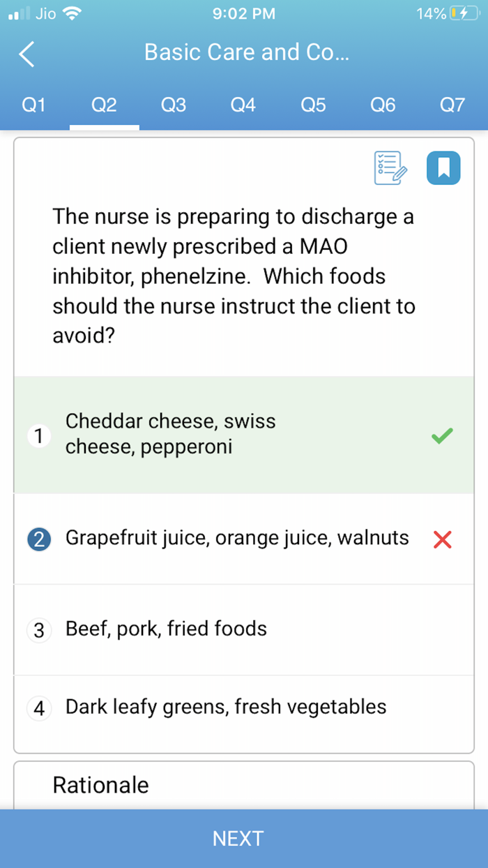Expand the Rationale section

pyautogui.click(x=100, y=785)
